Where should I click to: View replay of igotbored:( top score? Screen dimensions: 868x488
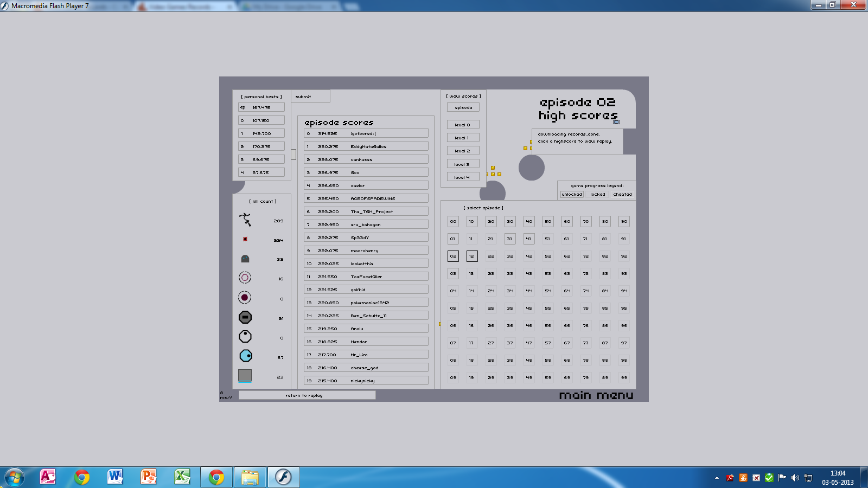(366, 133)
